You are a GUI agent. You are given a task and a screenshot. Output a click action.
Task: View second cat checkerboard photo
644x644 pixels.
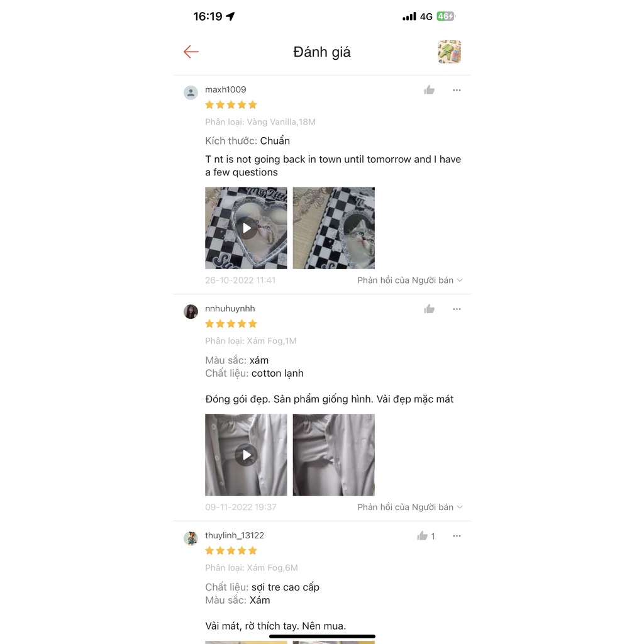click(333, 228)
